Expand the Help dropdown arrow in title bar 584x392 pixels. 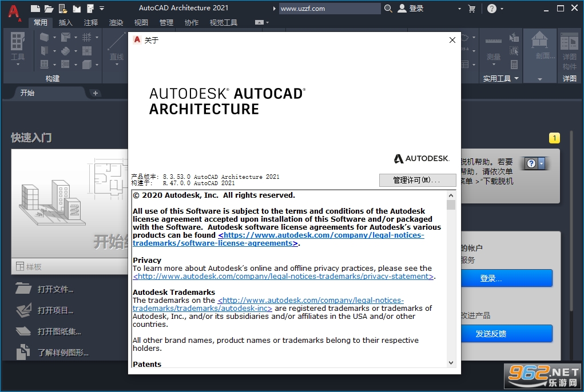(x=502, y=9)
